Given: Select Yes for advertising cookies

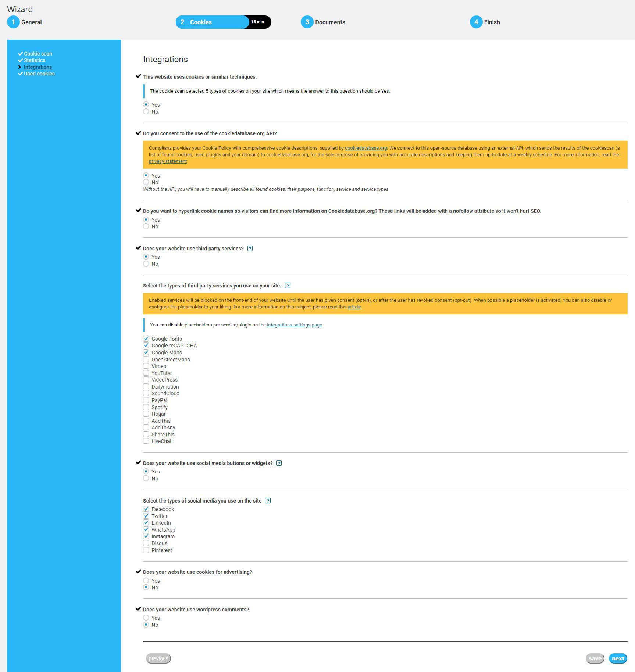Looking at the screenshot, I should coord(146,580).
